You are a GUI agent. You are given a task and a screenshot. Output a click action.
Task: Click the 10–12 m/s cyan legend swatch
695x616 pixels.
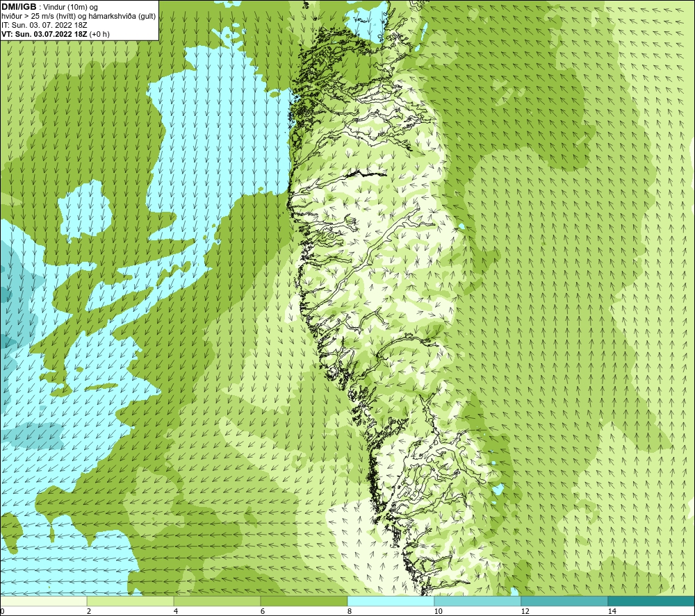coord(478,601)
